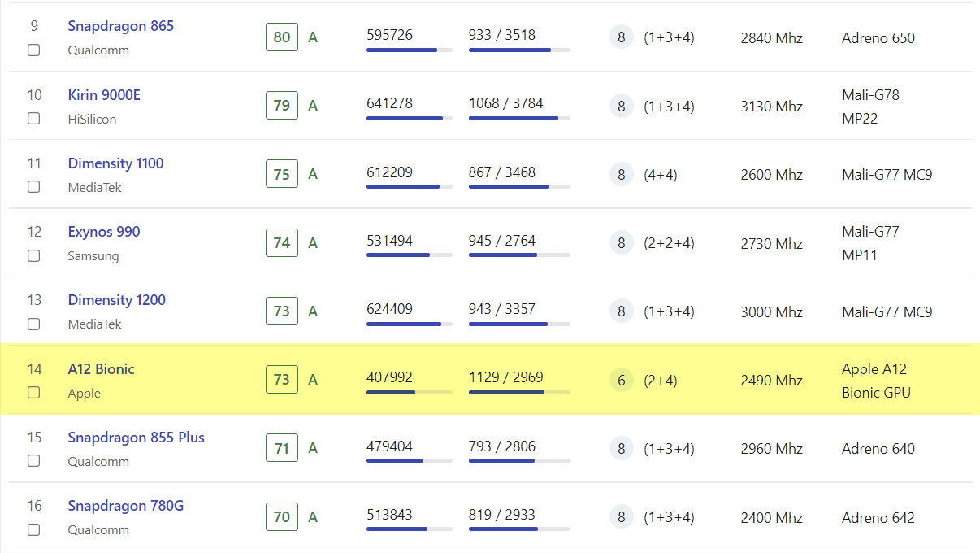The height and width of the screenshot is (553, 980).
Task: Click the rating badge 74 for Exynos 990
Action: [282, 242]
